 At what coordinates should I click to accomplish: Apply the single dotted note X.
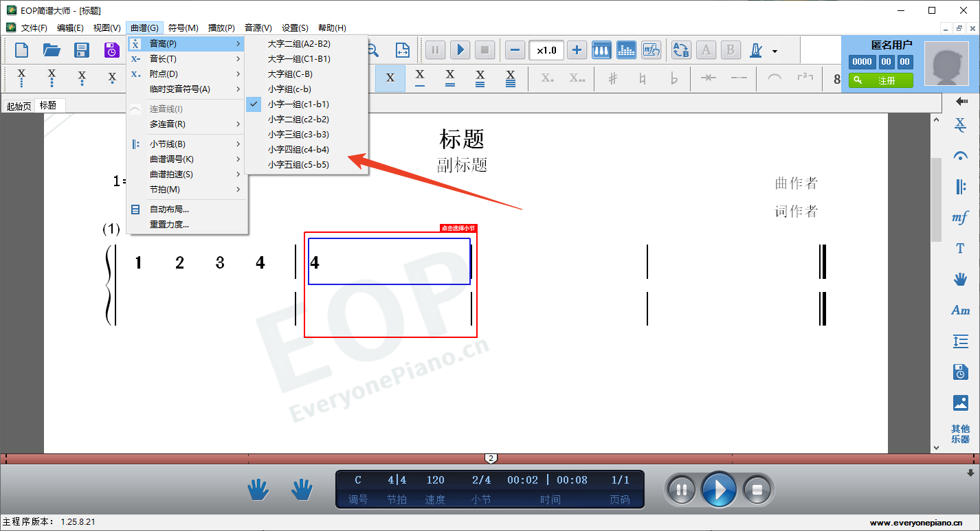(x=547, y=78)
